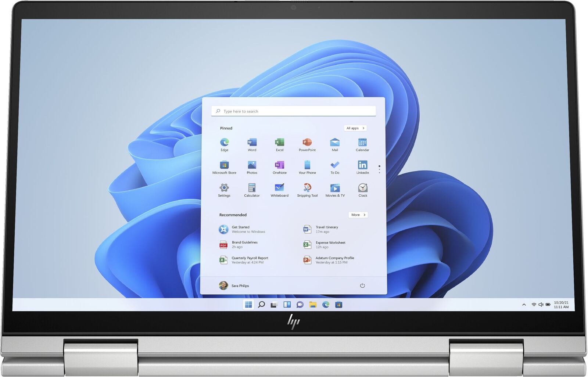
Task: Open Edge from the taskbar
Action: [326, 305]
